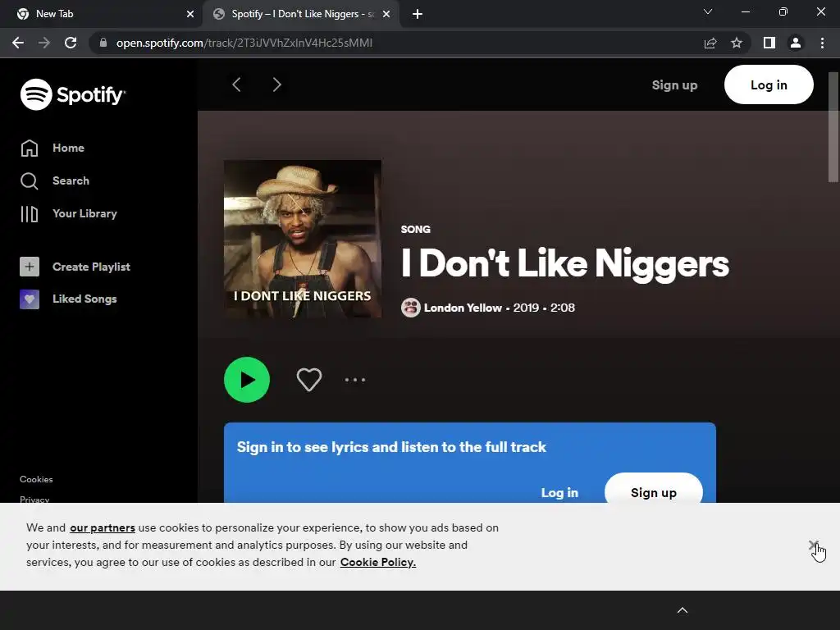Click the page's vertical scrollbar
840x630 pixels.
[x=833, y=127]
